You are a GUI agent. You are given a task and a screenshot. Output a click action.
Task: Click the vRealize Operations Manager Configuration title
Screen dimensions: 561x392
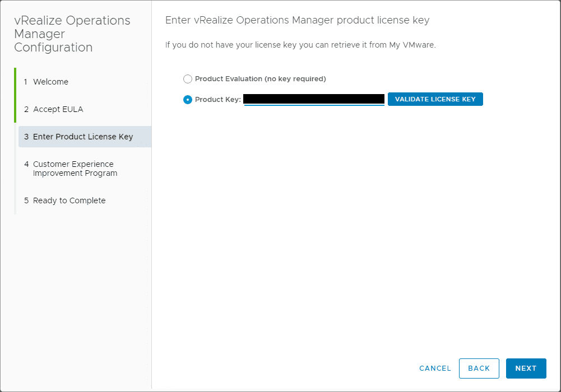[72, 34]
